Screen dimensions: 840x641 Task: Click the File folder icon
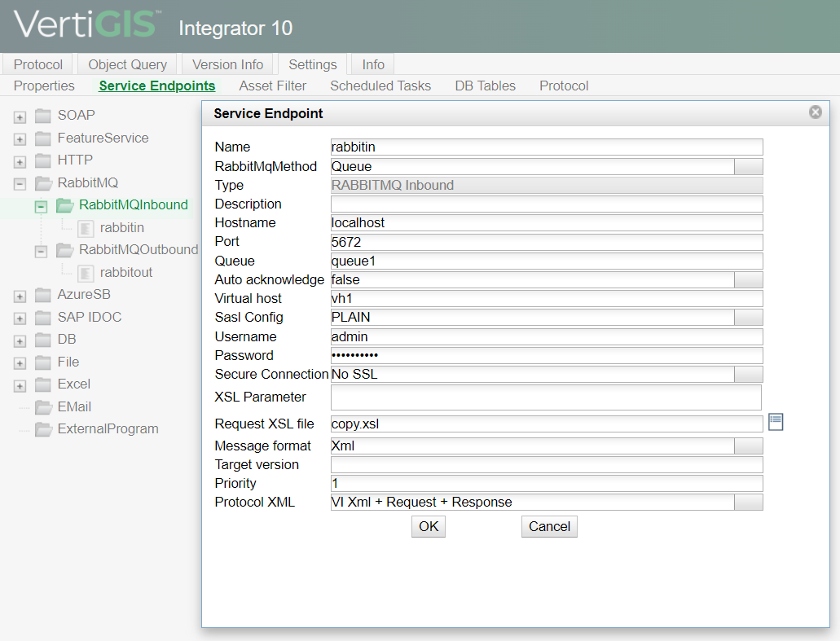click(x=43, y=362)
